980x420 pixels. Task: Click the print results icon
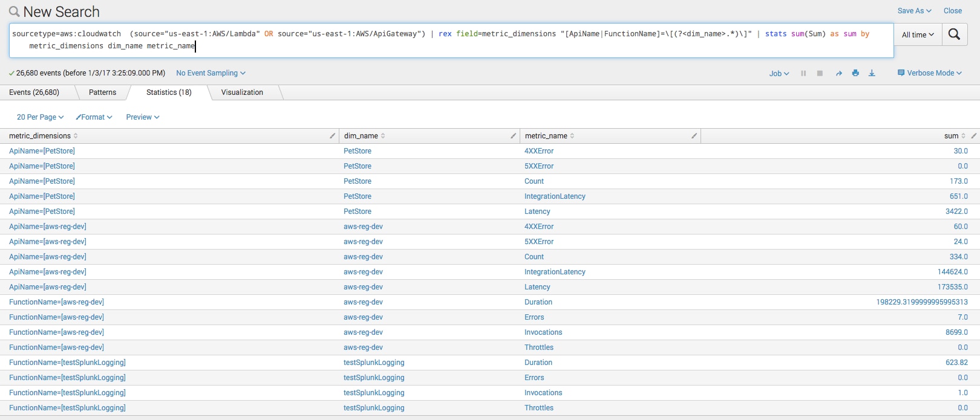(855, 73)
